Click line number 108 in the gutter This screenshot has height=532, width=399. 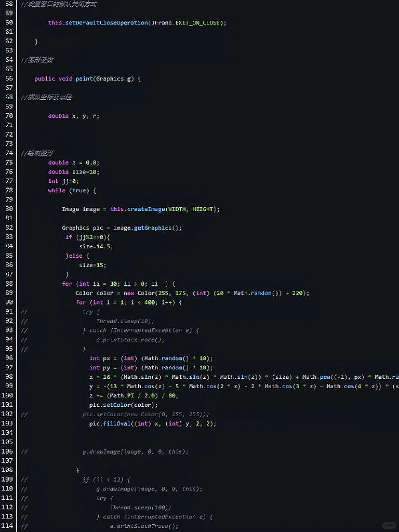coord(8,470)
